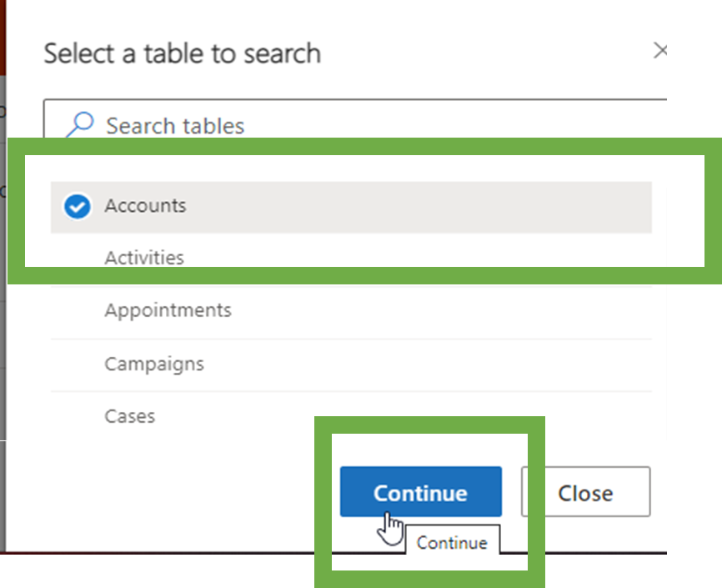Click the search input placeholder text

(x=173, y=125)
